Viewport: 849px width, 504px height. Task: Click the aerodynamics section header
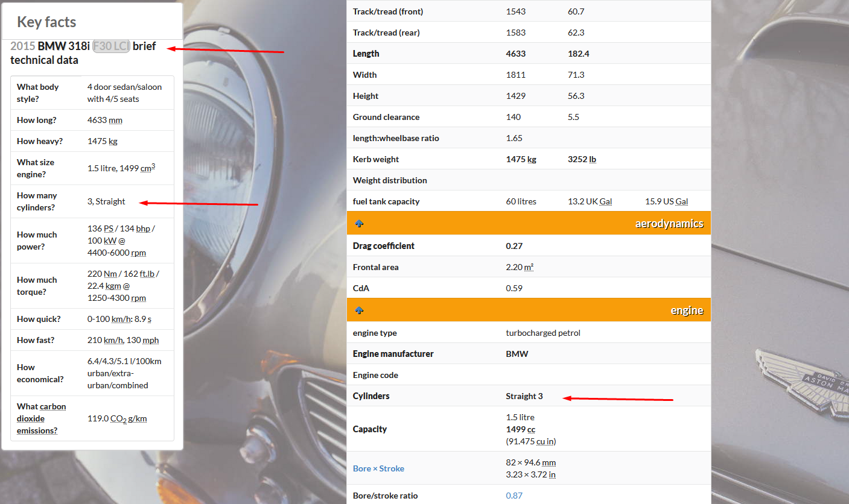tap(529, 224)
